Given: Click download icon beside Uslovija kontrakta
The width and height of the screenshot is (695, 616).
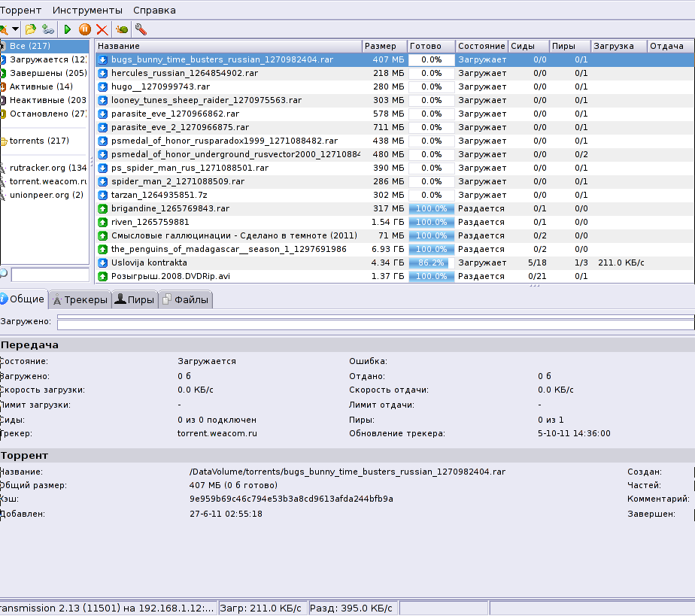Looking at the screenshot, I should click(103, 262).
